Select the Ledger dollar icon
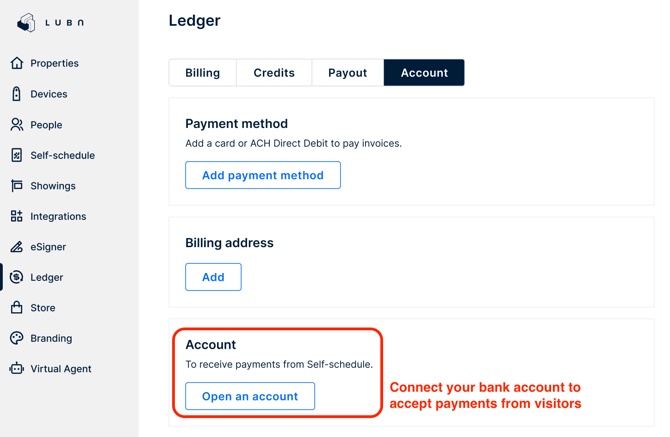 (x=17, y=277)
